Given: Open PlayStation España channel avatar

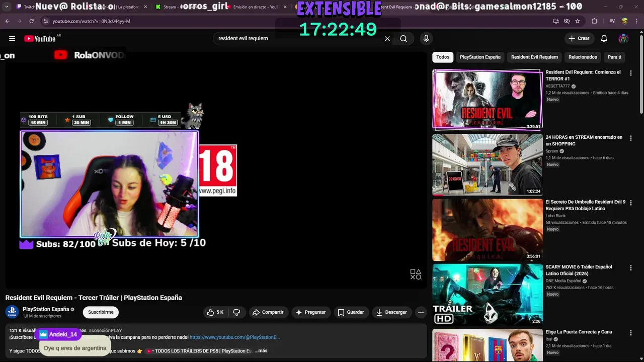Looking at the screenshot, I should pos(12,312).
